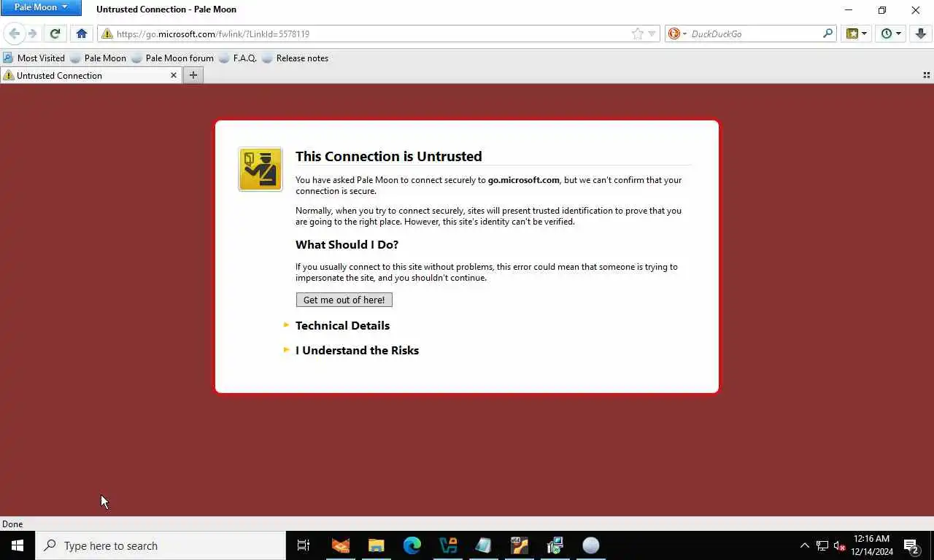Image resolution: width=934 pixels, height=560 pixels.
Task: Open the Windows Start menu
Action: pos(18,545)
